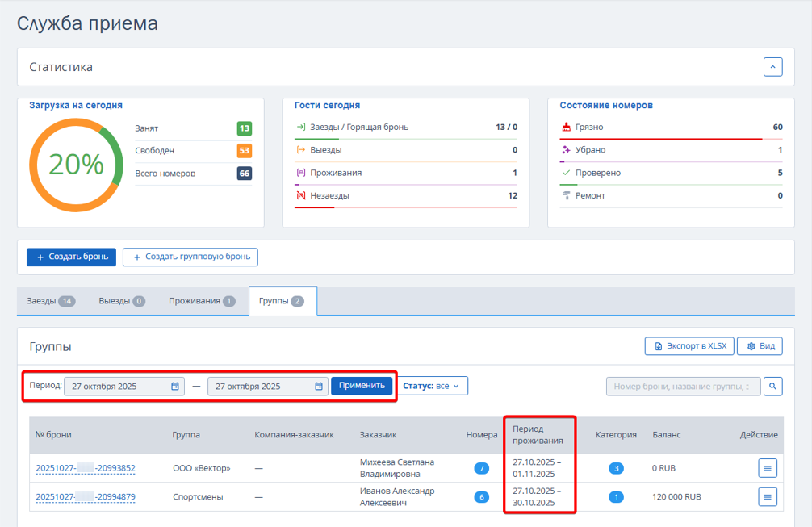Switch to the Заезды tab
This screenshot has width=812, height=527.
[50, 301]
